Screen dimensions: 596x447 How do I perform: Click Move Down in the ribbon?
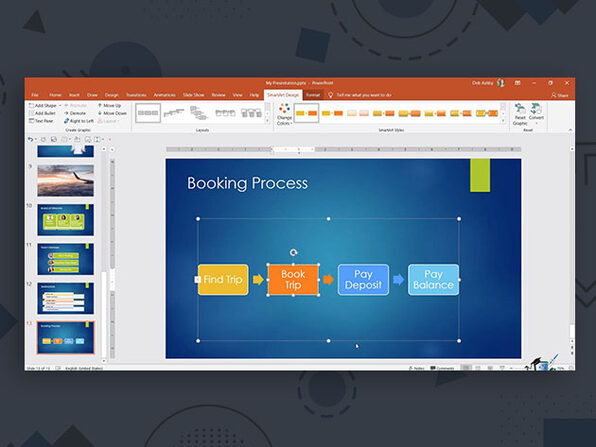click(112, 113)
